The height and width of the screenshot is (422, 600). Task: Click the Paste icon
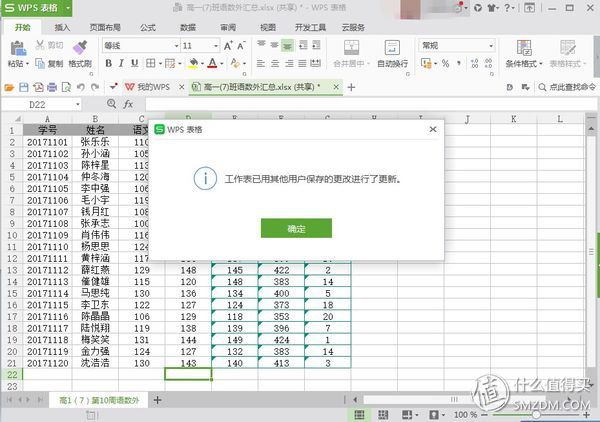point(18,49)
